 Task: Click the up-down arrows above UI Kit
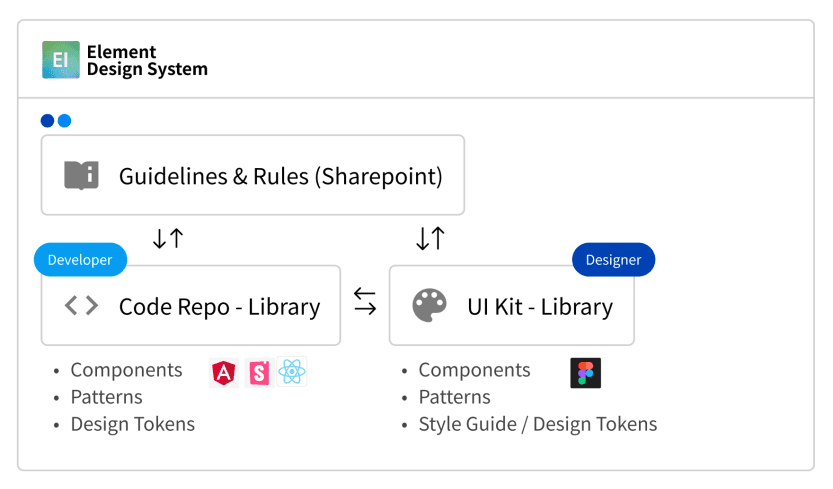pyautogui.click(x=430, y=239)
